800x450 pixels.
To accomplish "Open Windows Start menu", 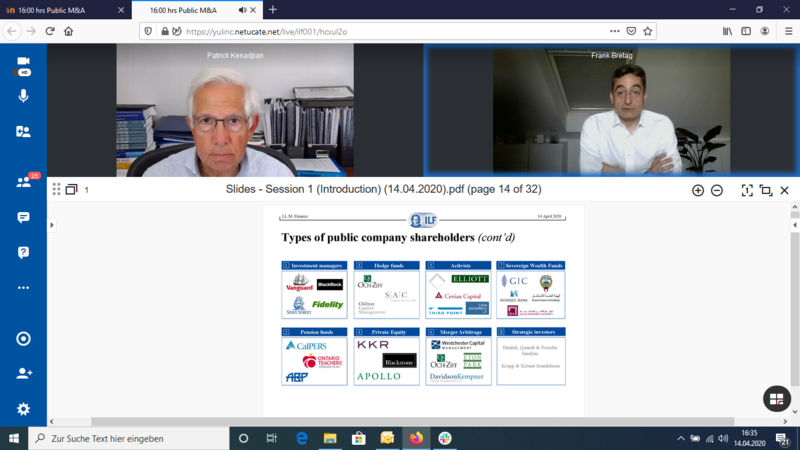I will (14, 438).
